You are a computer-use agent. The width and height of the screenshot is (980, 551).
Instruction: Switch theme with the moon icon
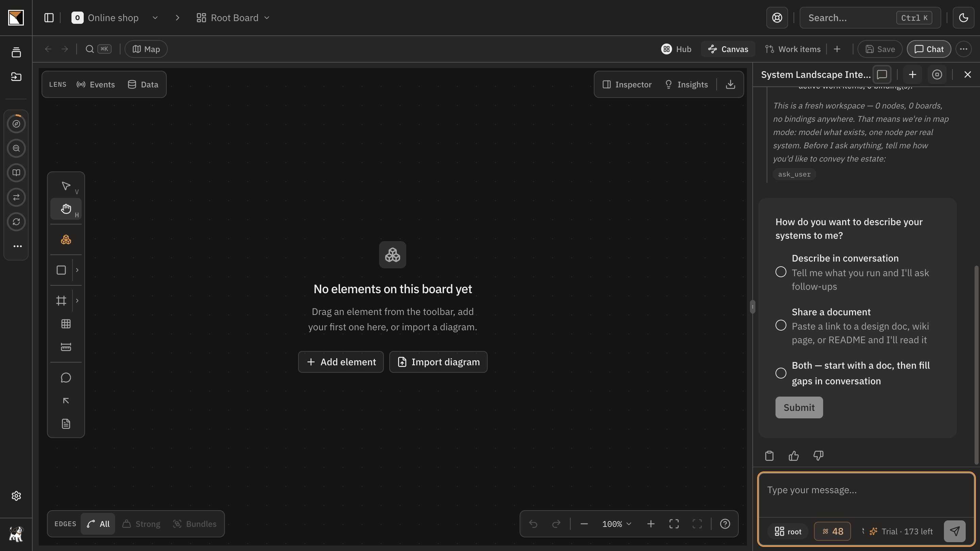tap(963, 18)
